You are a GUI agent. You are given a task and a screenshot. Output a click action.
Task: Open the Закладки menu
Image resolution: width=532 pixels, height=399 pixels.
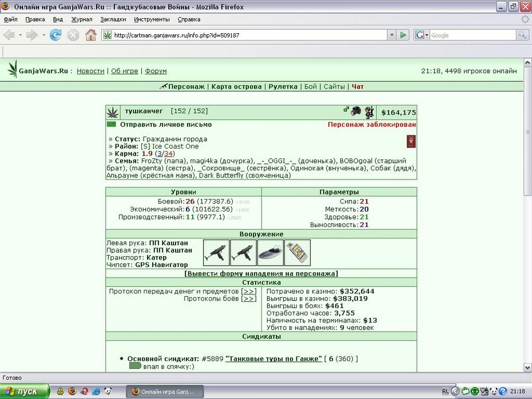113,19
